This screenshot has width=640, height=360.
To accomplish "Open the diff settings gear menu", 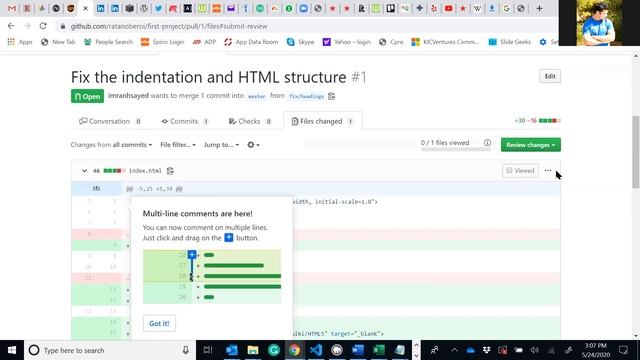I will [253, 145].
